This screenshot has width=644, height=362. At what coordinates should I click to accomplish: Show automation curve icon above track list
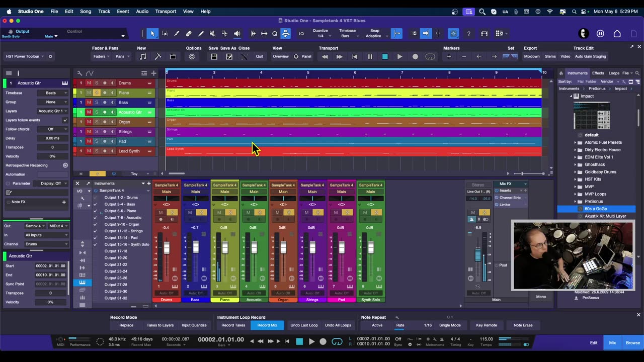pos(90,73)
